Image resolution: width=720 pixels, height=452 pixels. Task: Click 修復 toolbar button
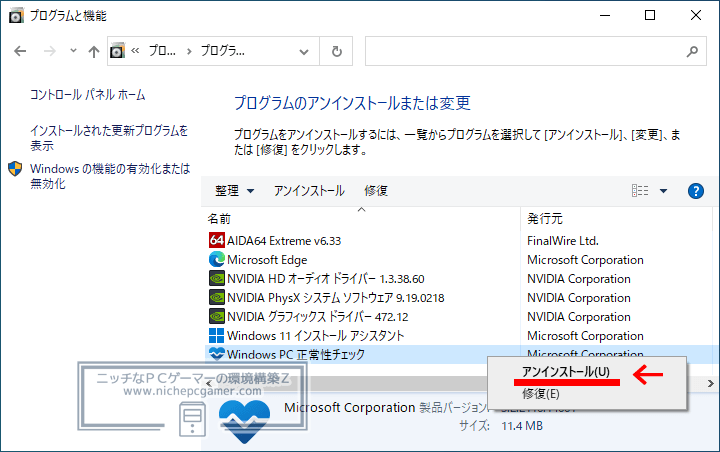point(376,191)
